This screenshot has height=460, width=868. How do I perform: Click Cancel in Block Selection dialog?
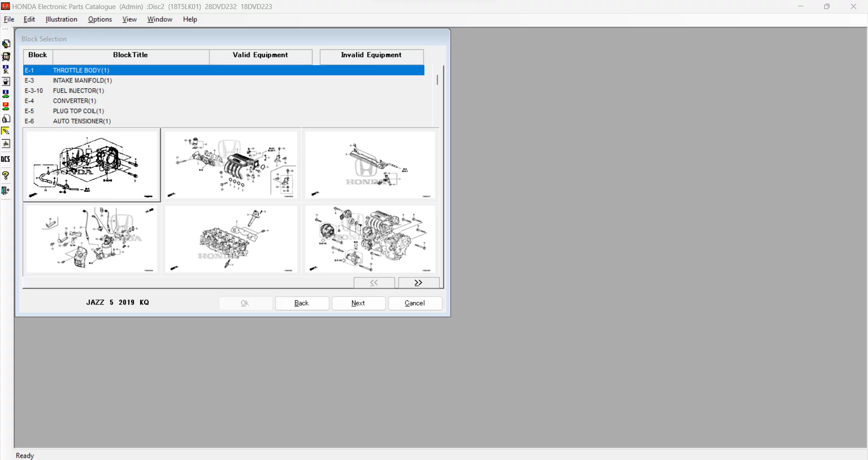[x=415, y=303]
